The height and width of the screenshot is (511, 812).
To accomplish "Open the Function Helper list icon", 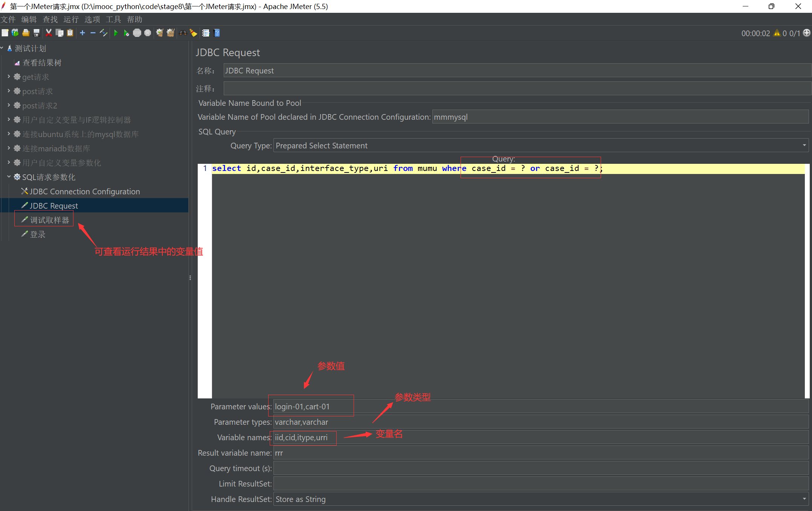I will click(206, 33).
